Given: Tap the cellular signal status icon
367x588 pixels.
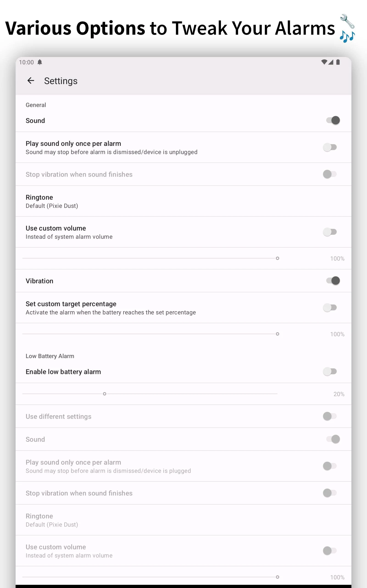Looking at the screenshot, I should (331, 62).
